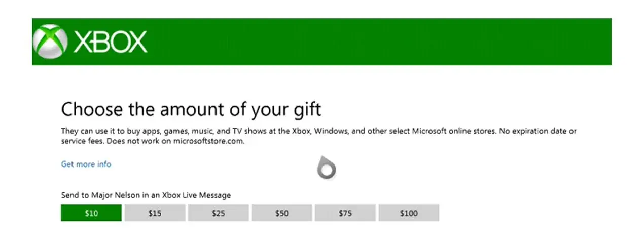644x248 pixels.
Task: Choose the $75 amount button
Action: coord(345,213)
